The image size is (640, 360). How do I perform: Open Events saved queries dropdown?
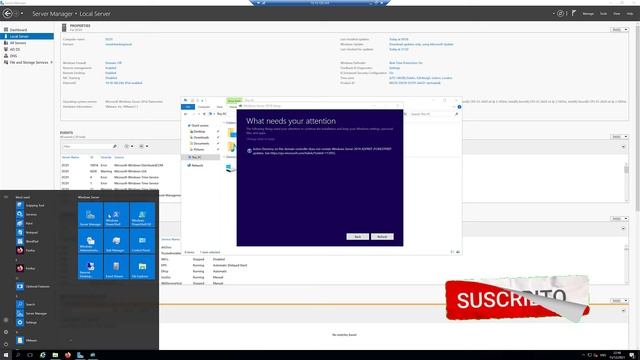(x=143, y=146)
